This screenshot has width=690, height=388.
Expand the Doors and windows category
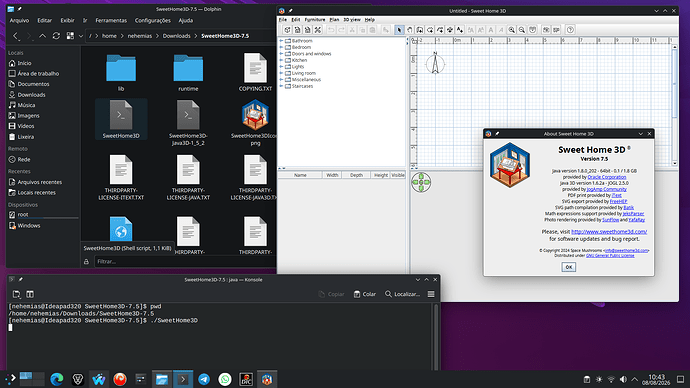(x=281, y=54)
